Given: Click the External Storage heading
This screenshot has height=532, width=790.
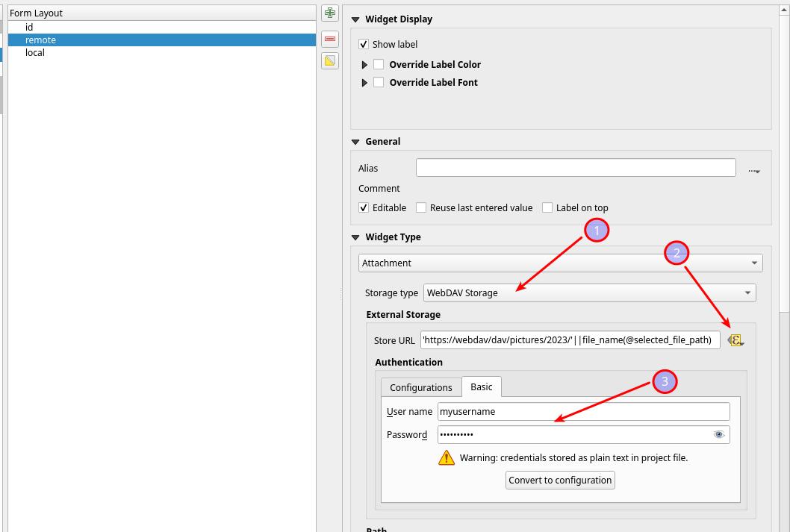Looking at the screenshot, I should [403, 315].
